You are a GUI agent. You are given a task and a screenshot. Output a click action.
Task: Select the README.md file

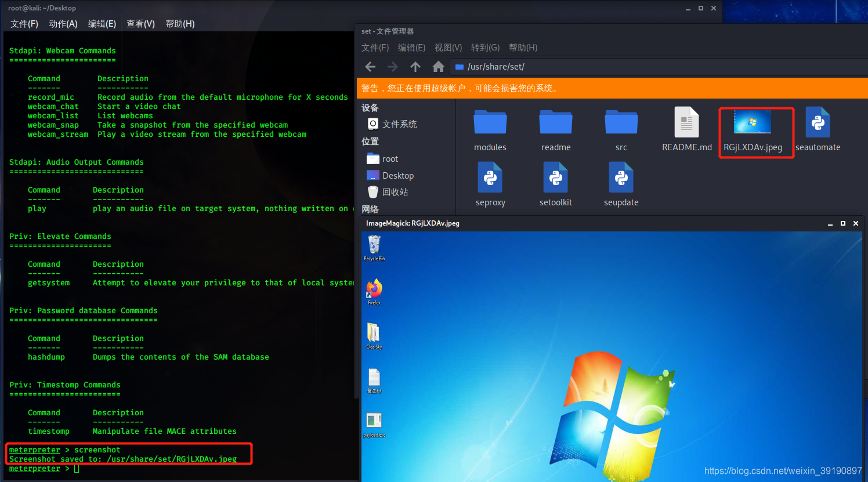click(x=687, y=130)
